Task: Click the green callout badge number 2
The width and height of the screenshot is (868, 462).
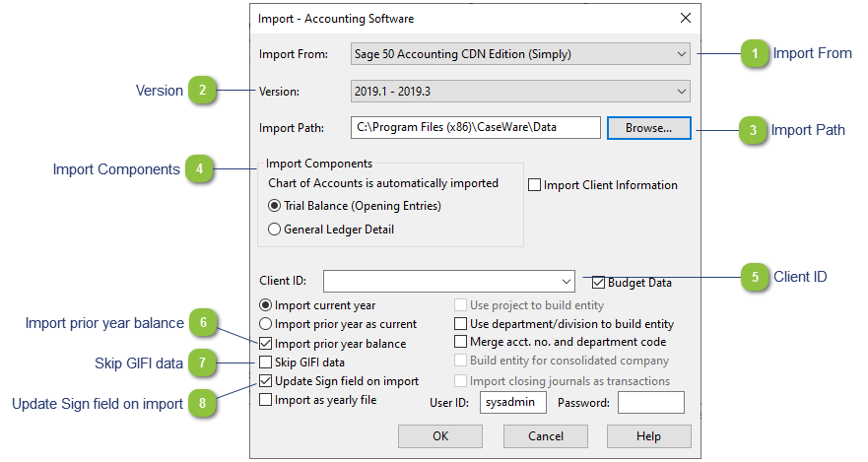Action: tap(202, 90)
